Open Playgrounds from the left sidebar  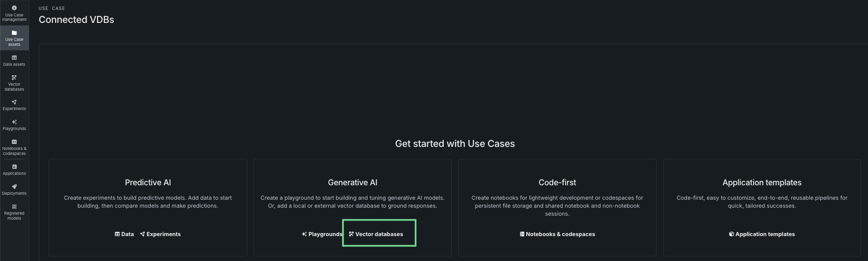[x=14, y=125]
